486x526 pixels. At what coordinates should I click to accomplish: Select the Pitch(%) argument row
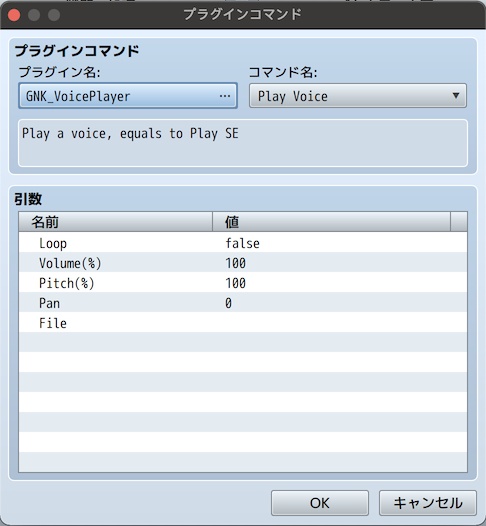243,282
